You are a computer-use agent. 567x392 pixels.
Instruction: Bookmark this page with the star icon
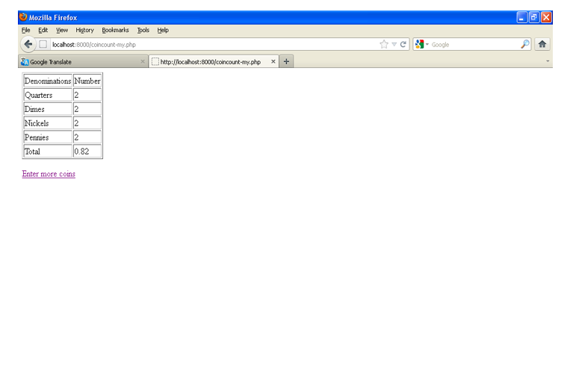tap(384, 45)
